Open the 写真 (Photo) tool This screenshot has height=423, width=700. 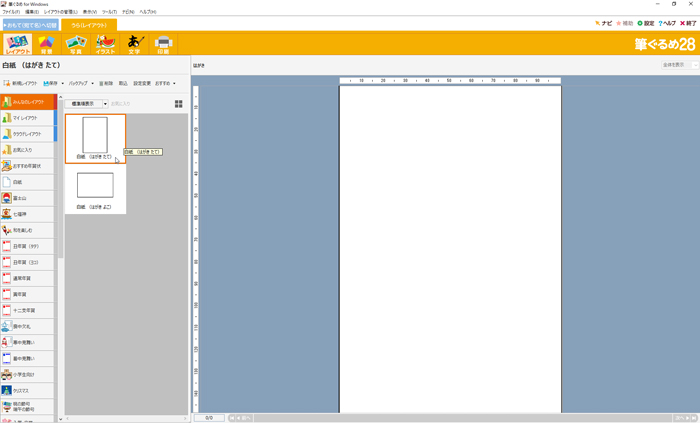[x=75, y=43]
